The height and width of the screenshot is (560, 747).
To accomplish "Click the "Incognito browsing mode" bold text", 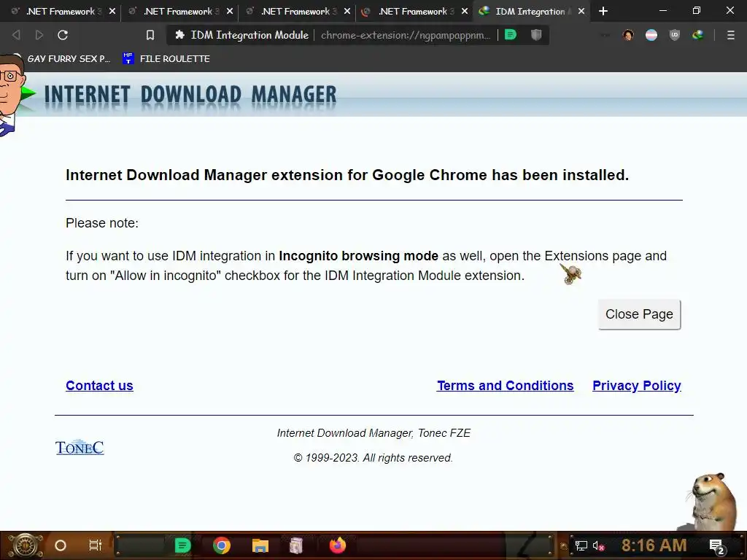I will pyautogui.click(x=358, y=256).
